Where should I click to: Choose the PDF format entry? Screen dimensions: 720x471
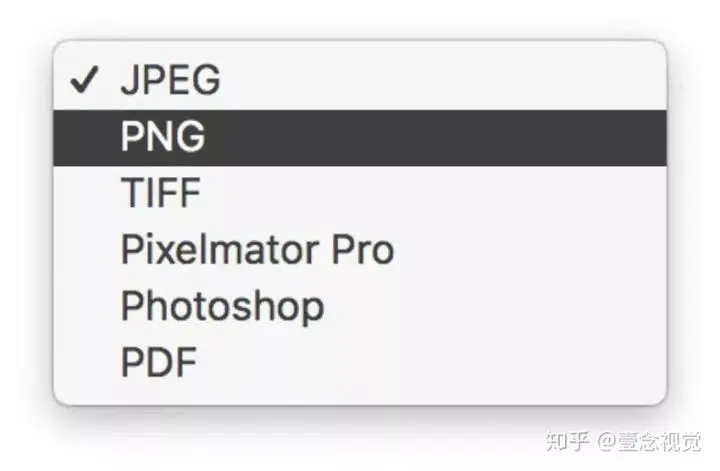click(360, 362)
